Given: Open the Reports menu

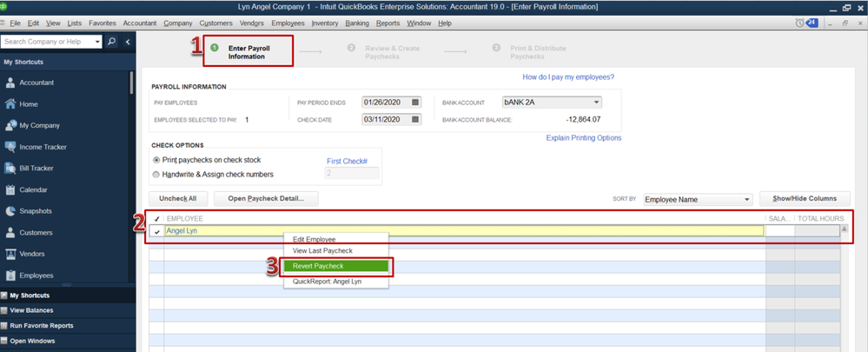Looking at the screenshot, I should click(x=388, y=23).
